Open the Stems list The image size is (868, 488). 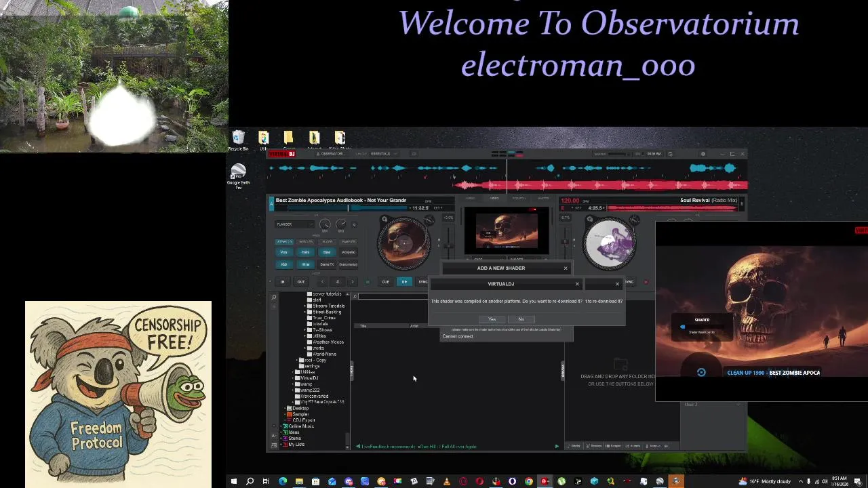point(294,439)
